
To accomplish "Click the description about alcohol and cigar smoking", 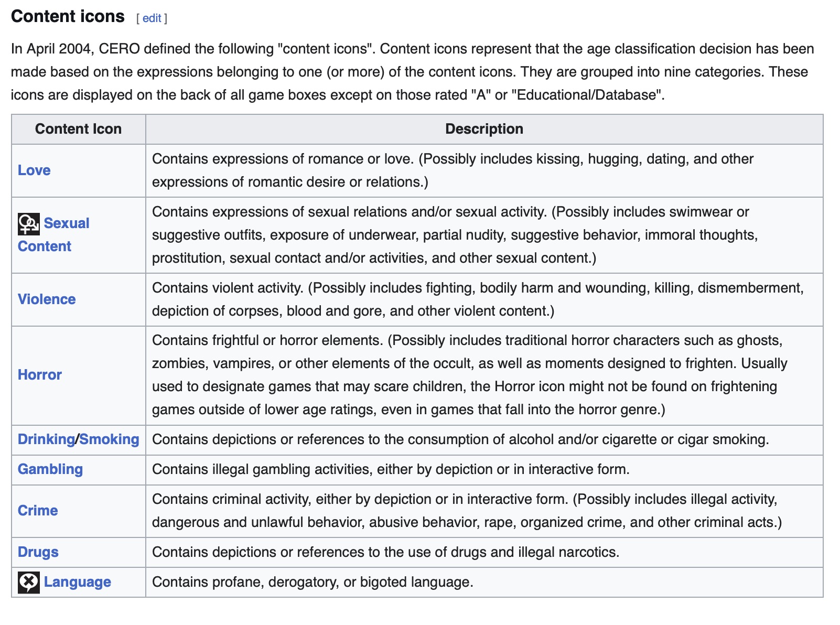I will click(x=460, y=439).
